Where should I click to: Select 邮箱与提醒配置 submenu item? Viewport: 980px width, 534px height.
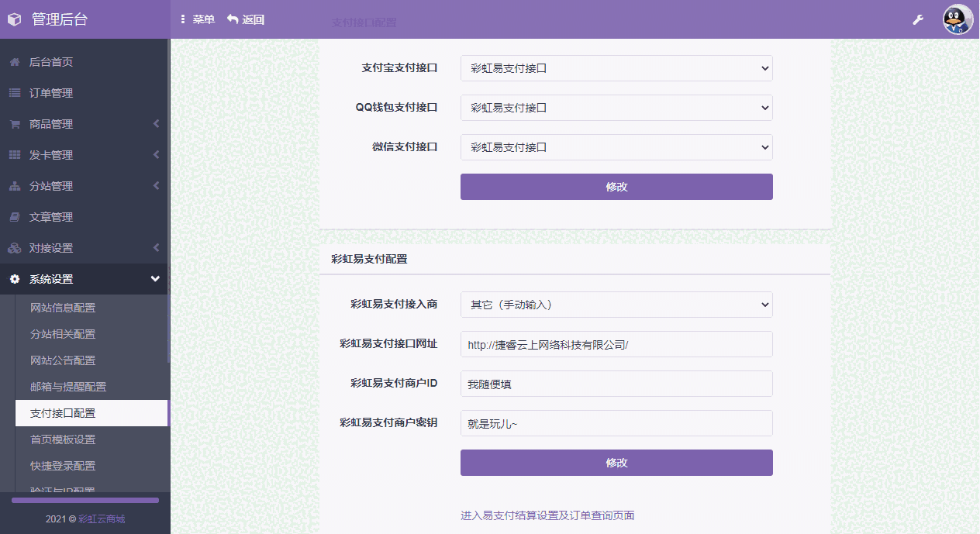[x=68, y=387]
